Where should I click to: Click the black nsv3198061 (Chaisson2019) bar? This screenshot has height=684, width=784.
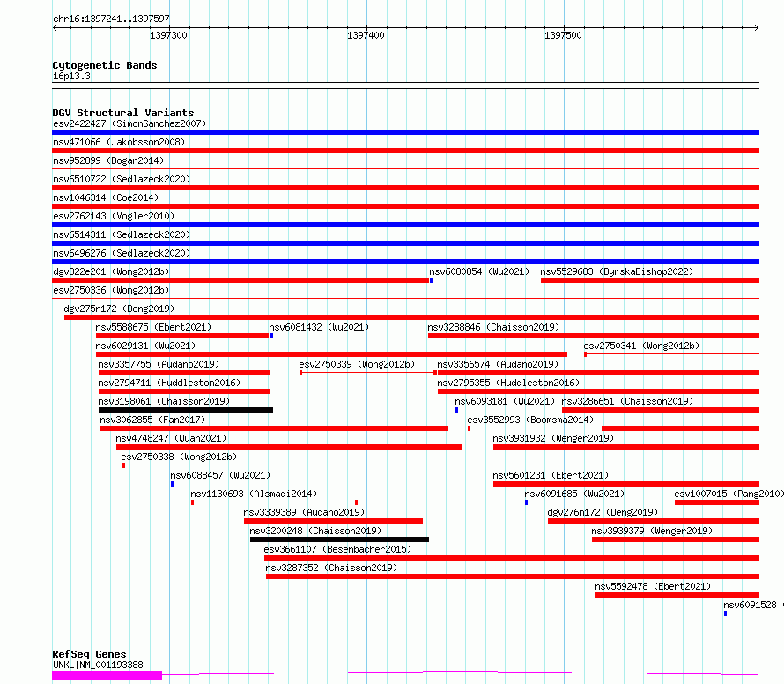coord(186,410)
